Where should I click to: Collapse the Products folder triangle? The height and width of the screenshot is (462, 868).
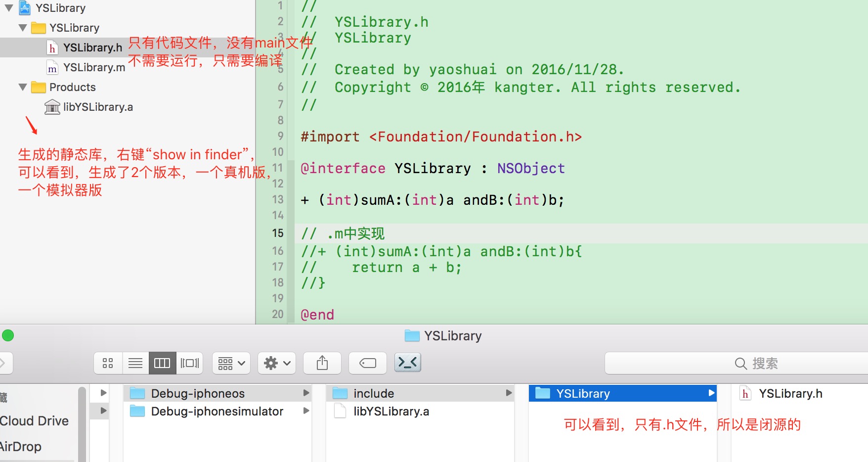pyautogui.click(x=23, y=87)
